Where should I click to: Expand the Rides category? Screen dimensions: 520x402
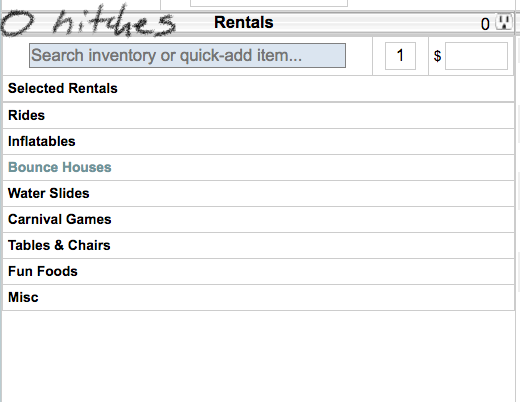point(258,115)
